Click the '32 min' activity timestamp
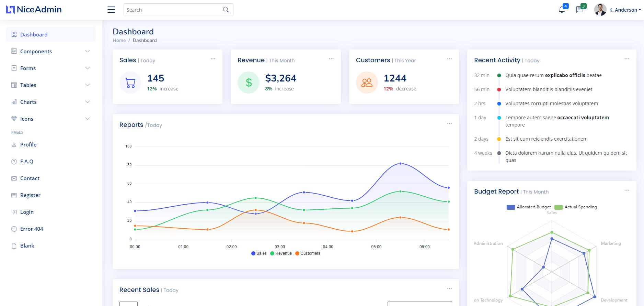The width and height of the screenshot is (644, 306). point(482,75)
